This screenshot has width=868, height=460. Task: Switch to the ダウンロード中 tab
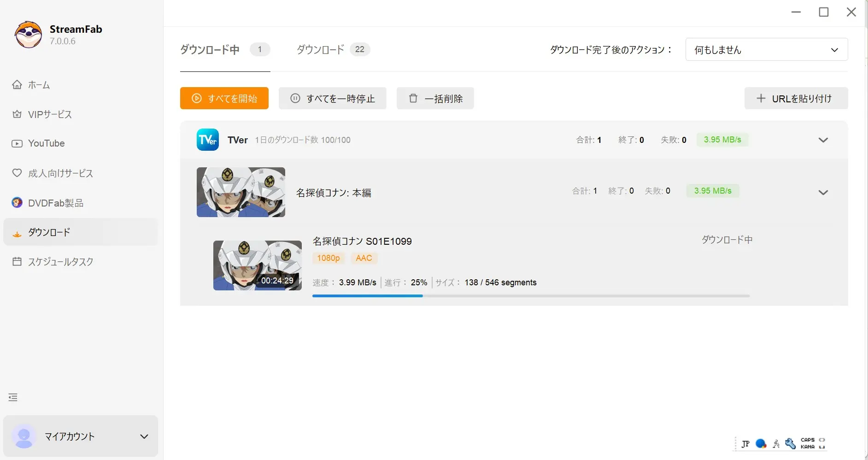pyautogui.click(x=225, y=49)
